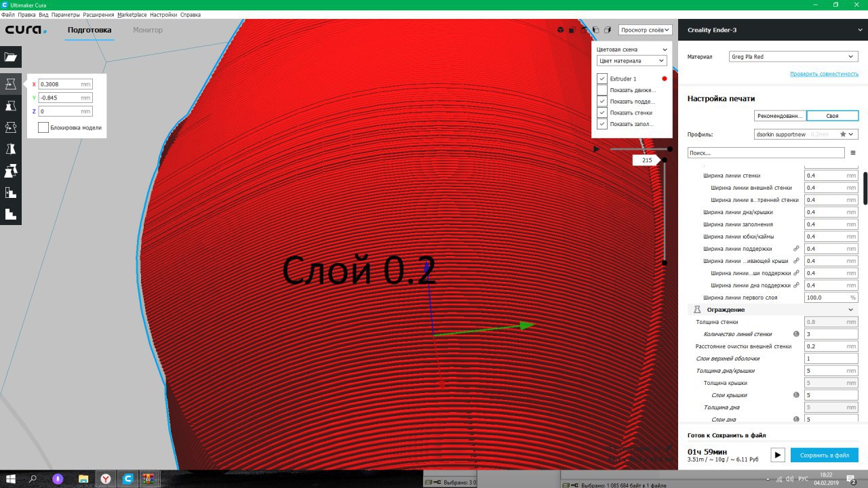The image size is (868, 488).
Task: Open the Расширения menu
Action: [98, 14]
